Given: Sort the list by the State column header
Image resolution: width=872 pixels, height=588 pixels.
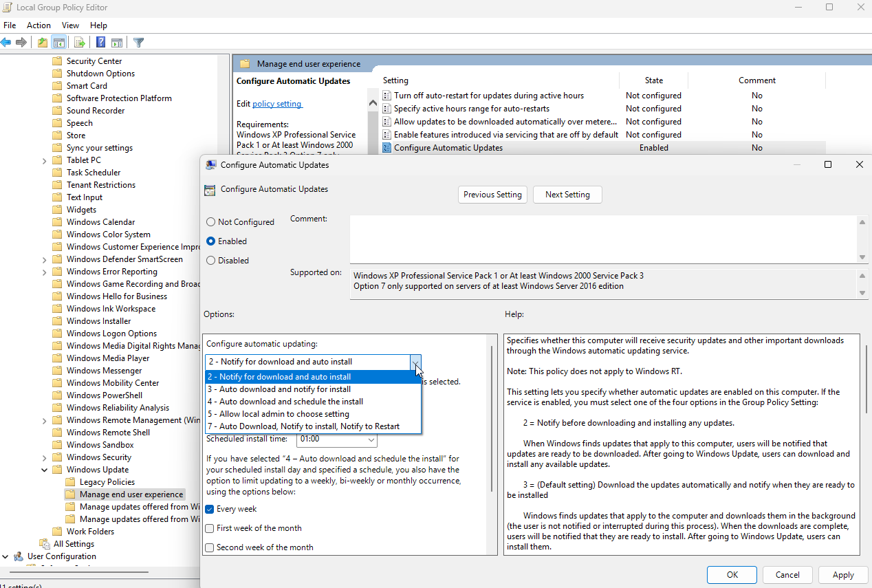Looking at the screenshot, I should 653,80.
